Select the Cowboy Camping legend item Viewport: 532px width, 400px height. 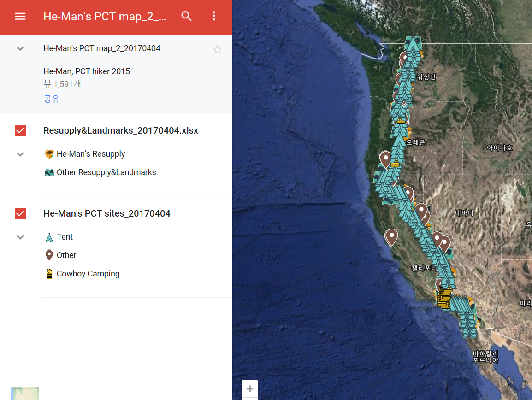click(x=88, y=274)
